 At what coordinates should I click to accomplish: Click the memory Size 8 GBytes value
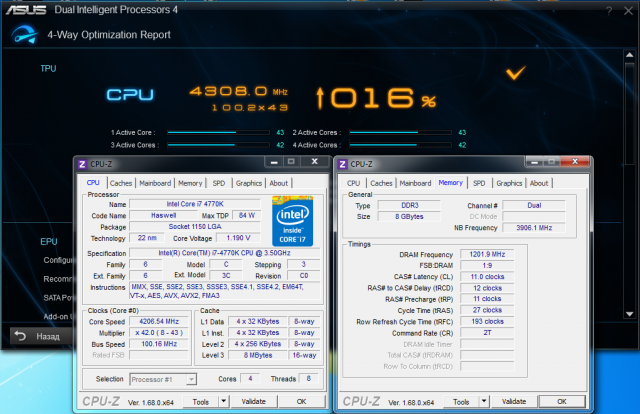coord(409,216)
